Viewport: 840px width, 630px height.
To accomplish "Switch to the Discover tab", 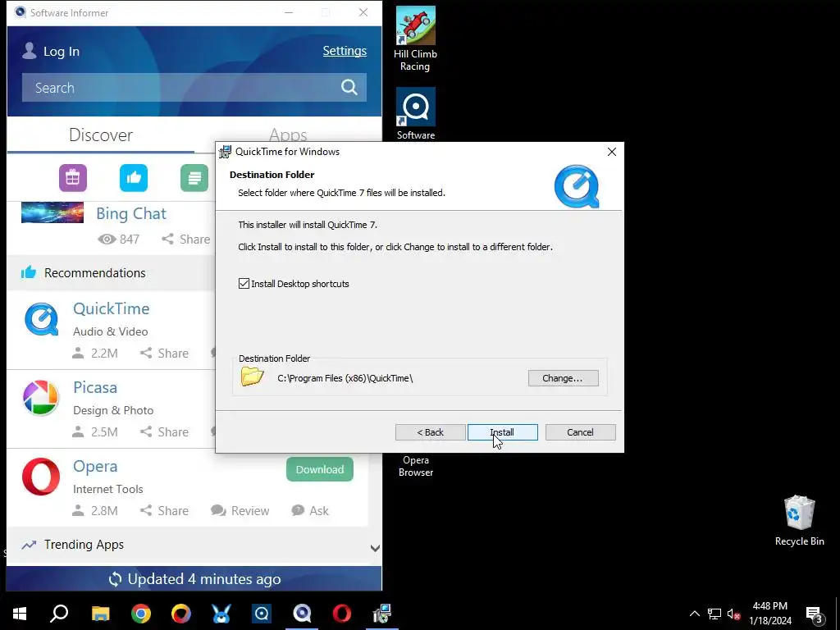I will click(101, 135).
